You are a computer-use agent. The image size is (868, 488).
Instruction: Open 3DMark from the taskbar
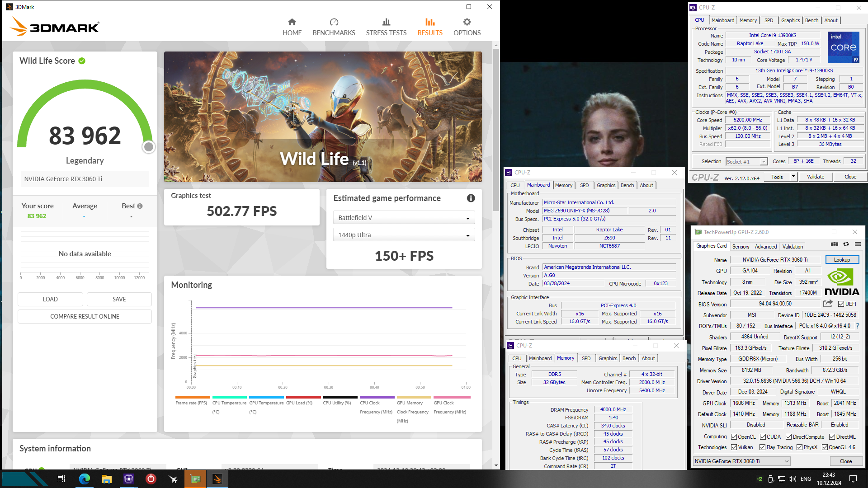pos(217,479)
